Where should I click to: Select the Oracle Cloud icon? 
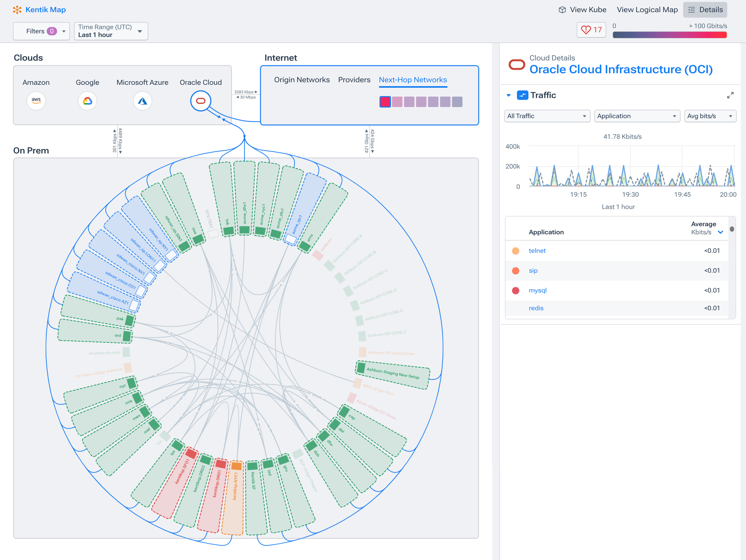[201, 101]
